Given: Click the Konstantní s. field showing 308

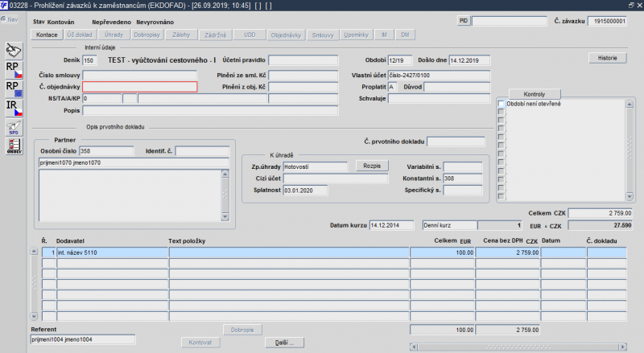Looking at the screenshot, I should (x=462, y=179).
